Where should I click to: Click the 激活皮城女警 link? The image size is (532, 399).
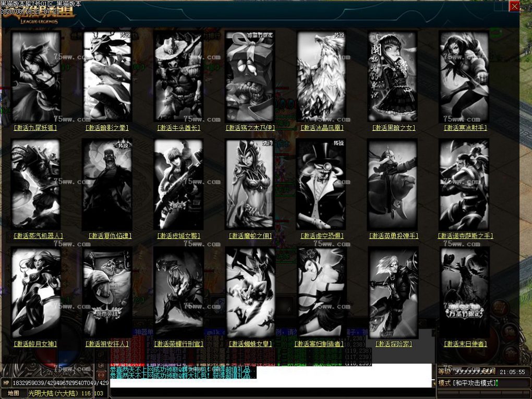point(178,236)
